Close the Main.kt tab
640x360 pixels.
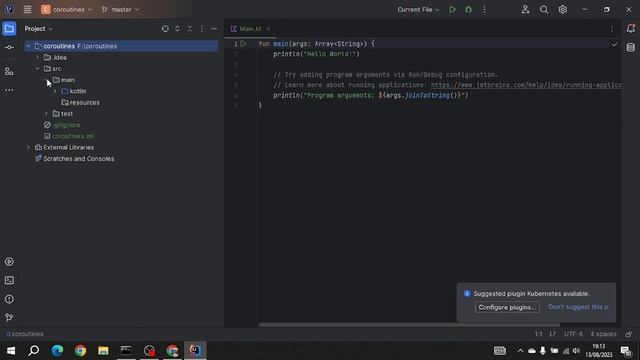(268, 29)
